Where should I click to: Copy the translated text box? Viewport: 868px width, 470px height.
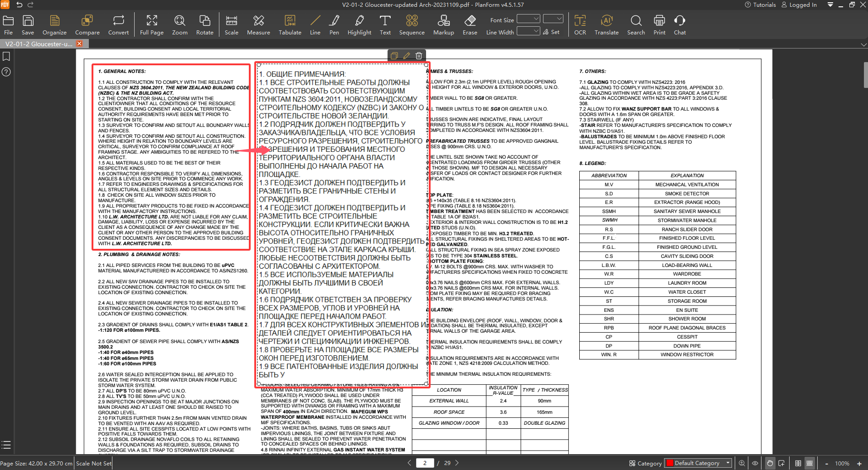(394, 56)
